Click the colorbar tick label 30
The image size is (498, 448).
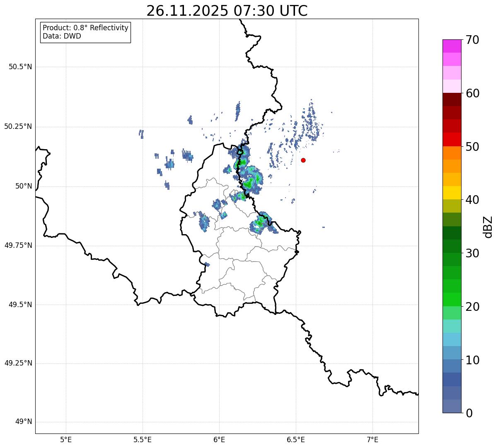tap(472, 253)
